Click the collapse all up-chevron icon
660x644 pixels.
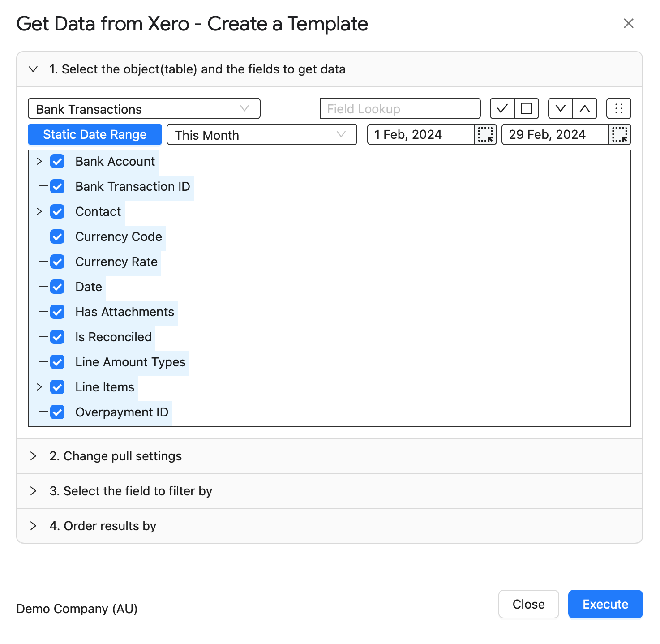pos(585,108)
